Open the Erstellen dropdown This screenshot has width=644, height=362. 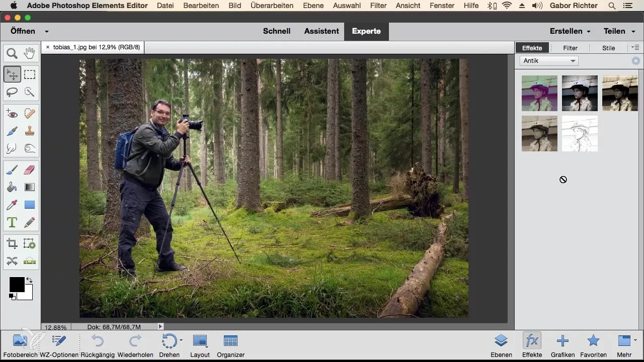pos(570,31)
